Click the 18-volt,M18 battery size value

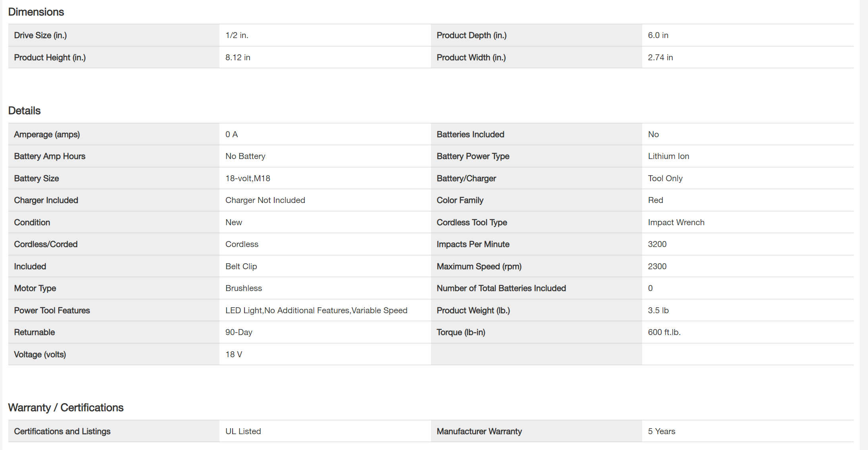(x=248, y=178)
